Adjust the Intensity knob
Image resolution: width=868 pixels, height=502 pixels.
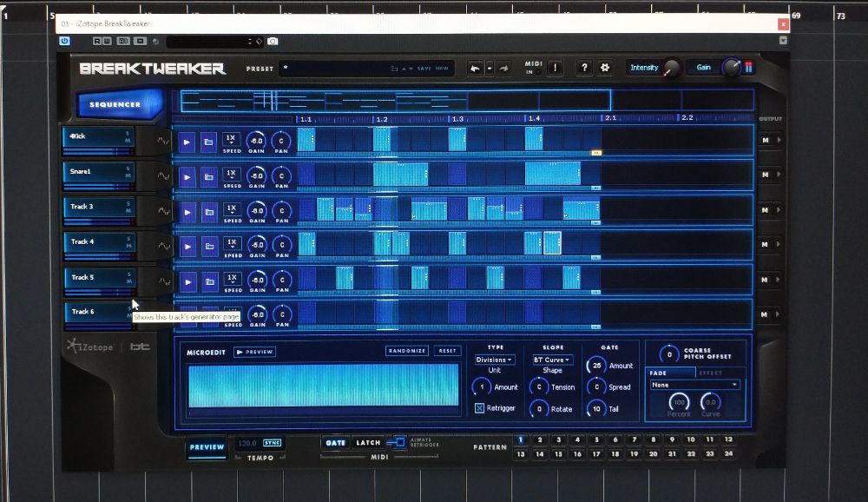671,68
